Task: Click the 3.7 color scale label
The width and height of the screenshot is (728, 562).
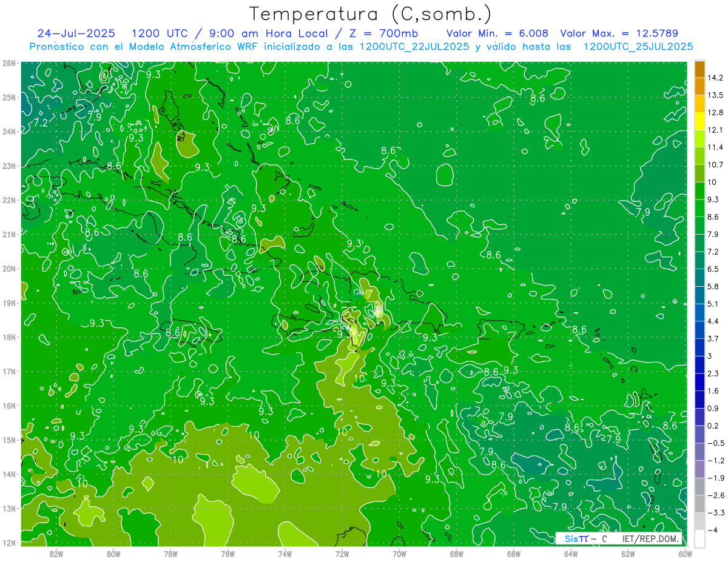Action: (713, 338)
